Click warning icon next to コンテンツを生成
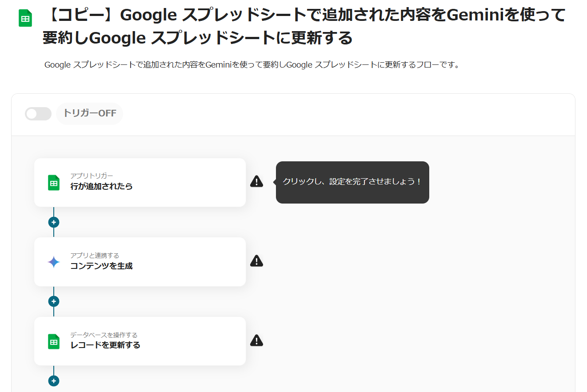587x392 pixels. 256,261
